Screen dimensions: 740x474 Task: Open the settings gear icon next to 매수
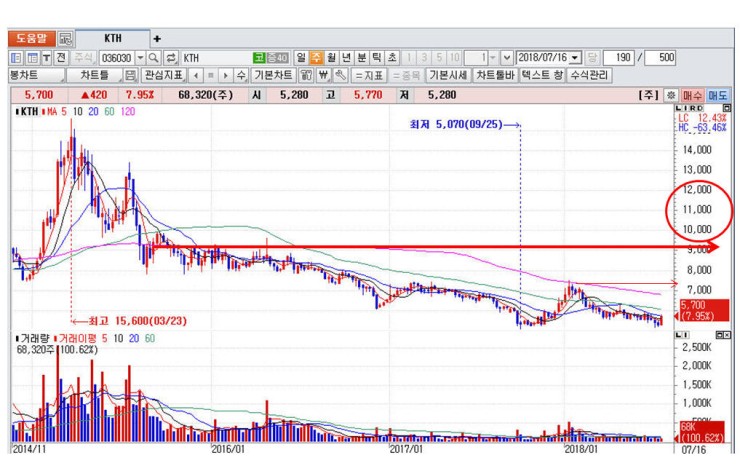coord(670,95)
